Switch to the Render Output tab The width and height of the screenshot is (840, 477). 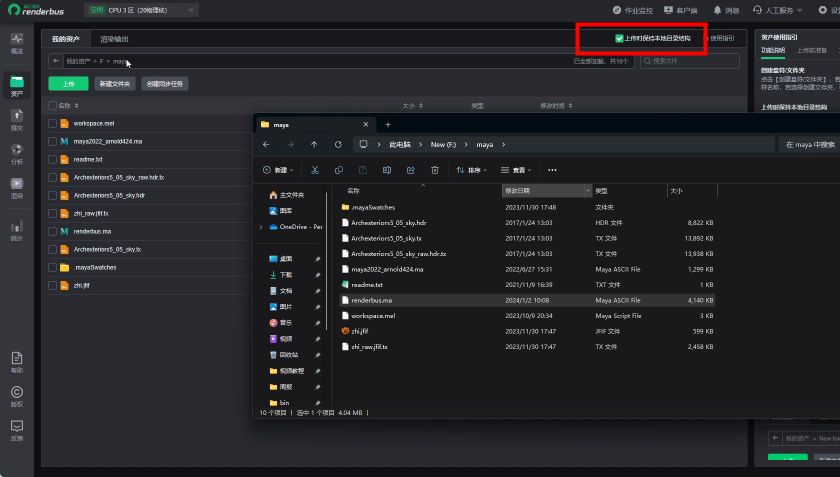[x=114, y=39]
